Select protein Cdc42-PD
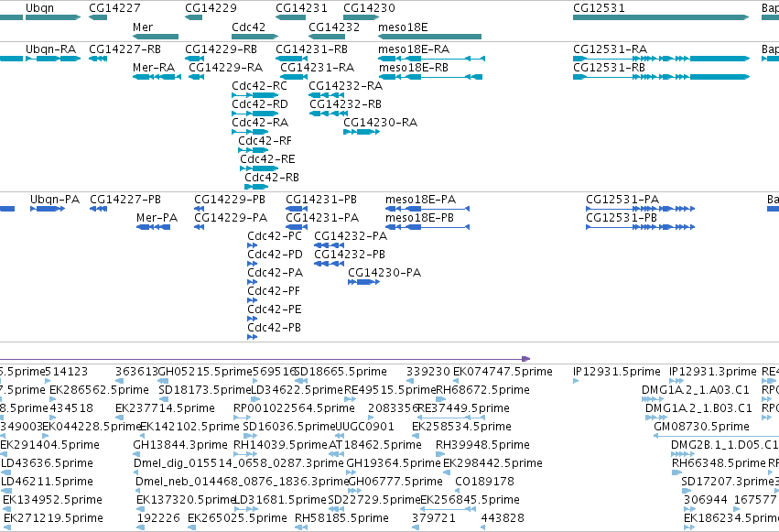779x532 pixels. (x=275, y=255)
